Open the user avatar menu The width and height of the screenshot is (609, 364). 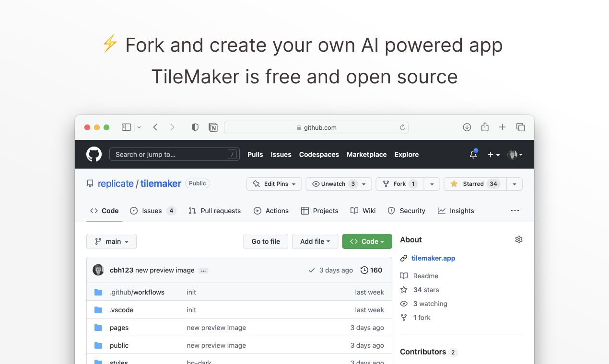pyautogui.click(x=515, y=154)
